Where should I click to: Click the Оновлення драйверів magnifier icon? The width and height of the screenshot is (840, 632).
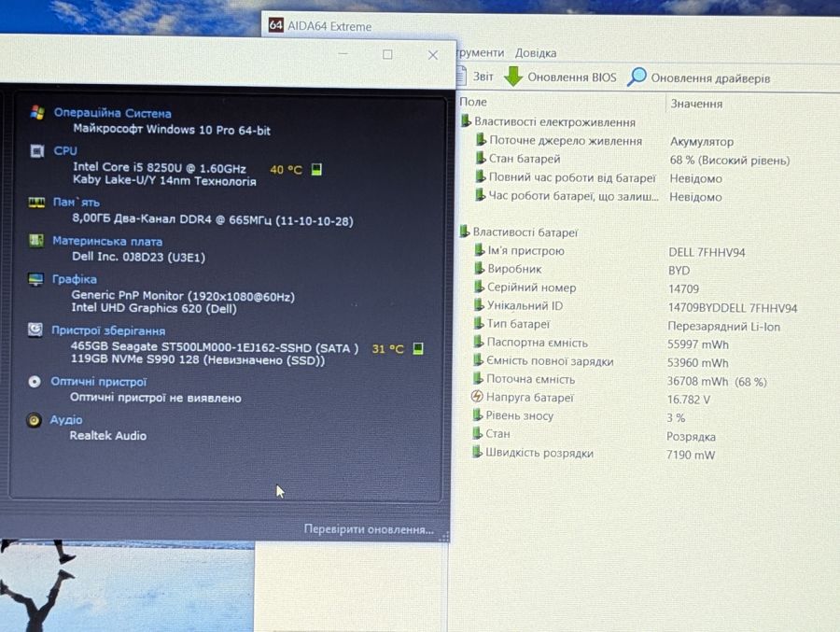point(637,77)
